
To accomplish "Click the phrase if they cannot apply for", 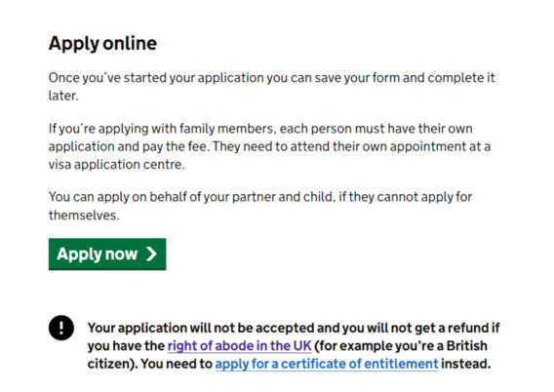I will pyautogui.click(x=405, y=197).
